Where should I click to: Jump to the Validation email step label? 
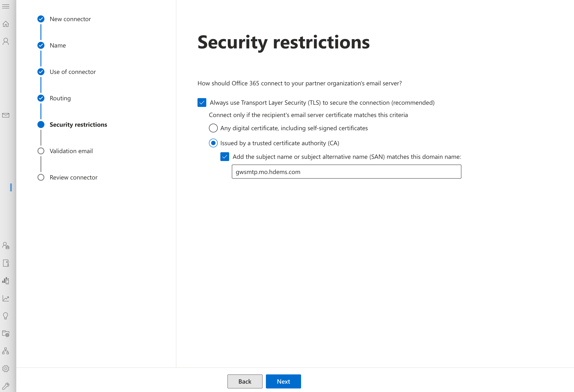pos(71,151)
